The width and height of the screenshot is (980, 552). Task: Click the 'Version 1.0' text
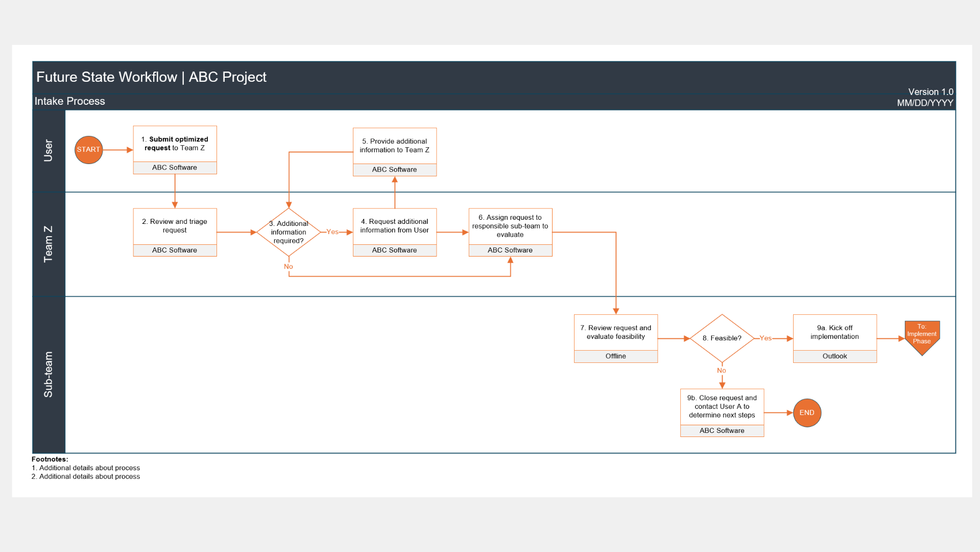[x=930, y=92]
